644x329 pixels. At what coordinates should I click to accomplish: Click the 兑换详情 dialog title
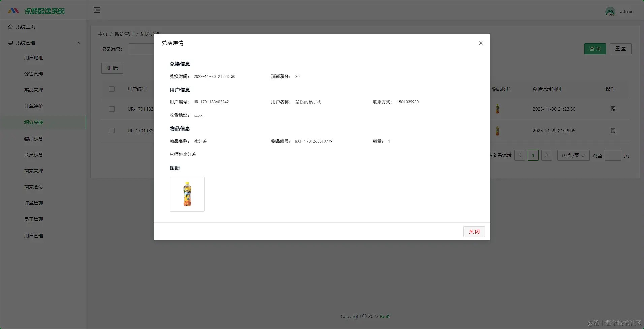click(172, 43)
